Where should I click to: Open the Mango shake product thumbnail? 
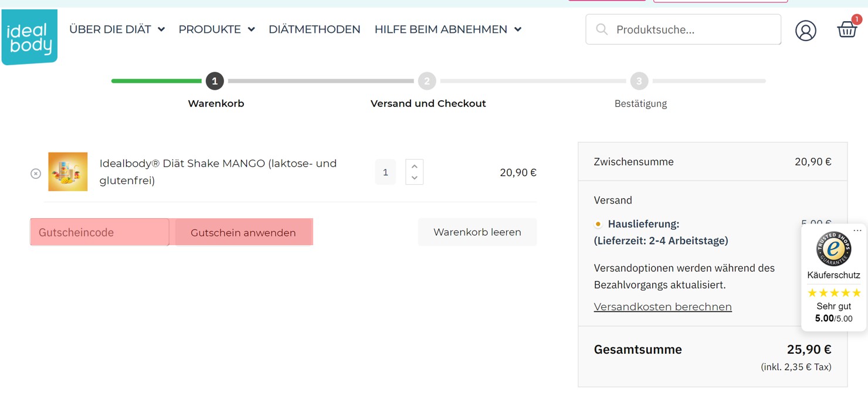coord(68,172)
